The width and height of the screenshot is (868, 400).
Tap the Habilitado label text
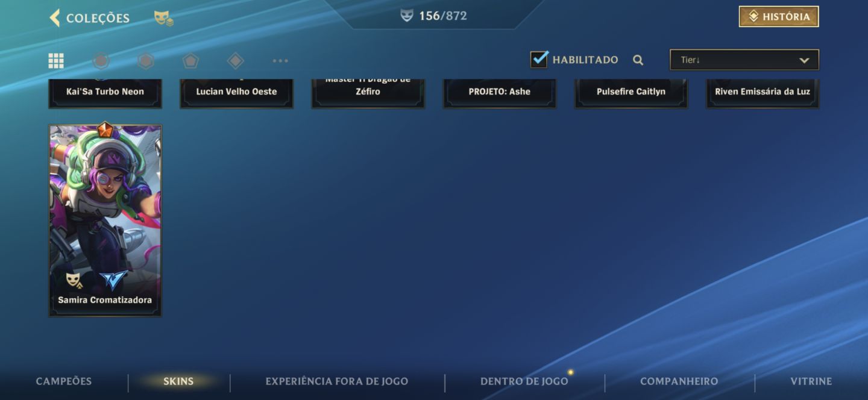pyautogui.click(x=585, y=60)
